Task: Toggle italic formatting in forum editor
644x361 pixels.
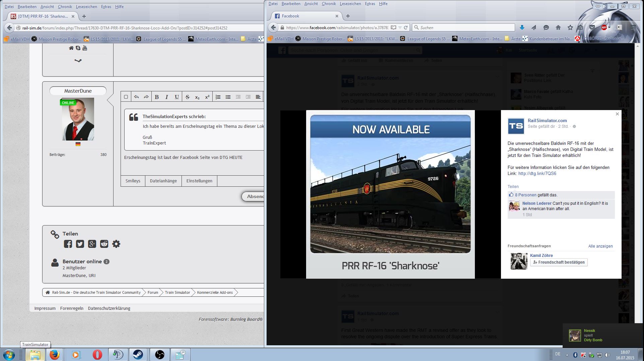Action: 167,97
